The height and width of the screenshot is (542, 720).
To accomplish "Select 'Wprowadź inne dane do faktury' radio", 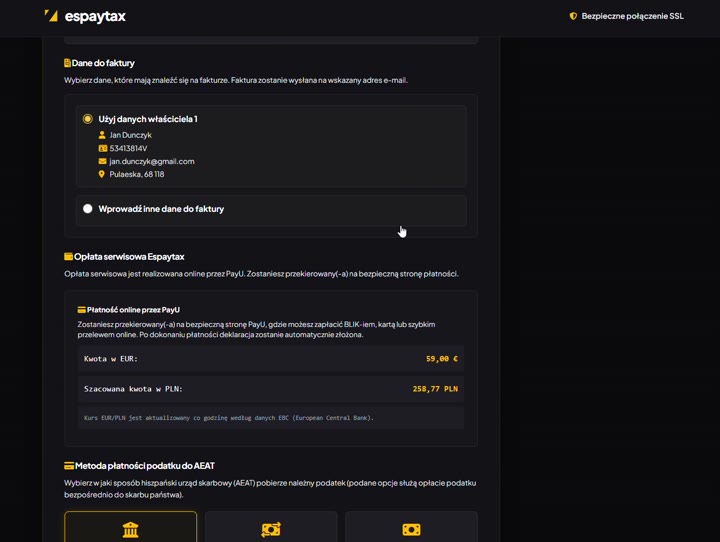I will [87, 209].
